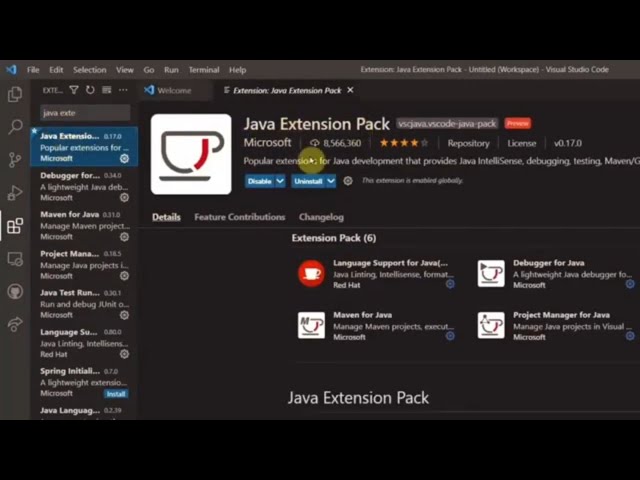The width and height of the screenshot is (640, 480).
Task: Open the Selection menu
Action: pyautogui.click(x=89, y=70)
